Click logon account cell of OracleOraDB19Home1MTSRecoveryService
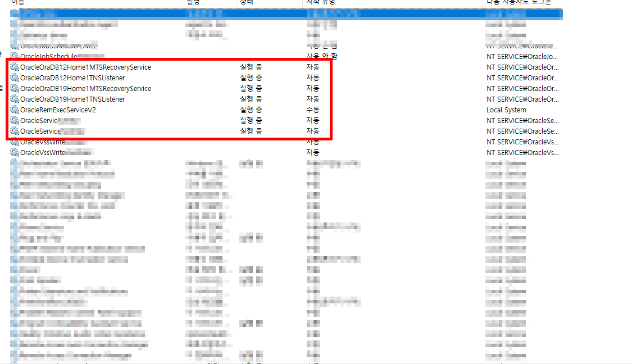Image resolution: width=632 pixels, height=364 pixels. click(522, 89)
